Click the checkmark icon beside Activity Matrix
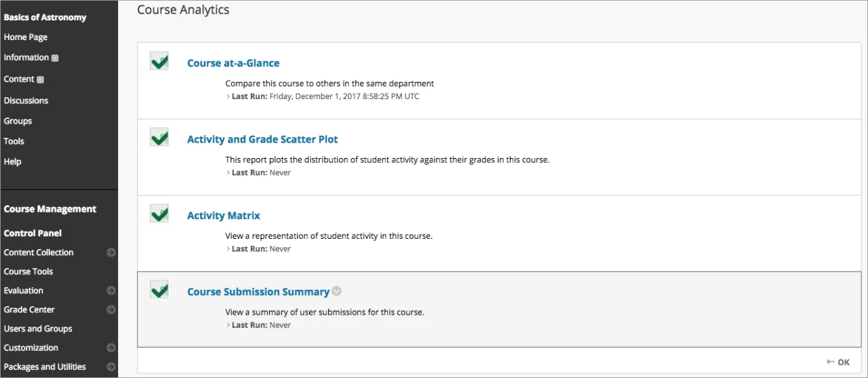This screenshot has width=868, height=378. click(x=159, y=214)
